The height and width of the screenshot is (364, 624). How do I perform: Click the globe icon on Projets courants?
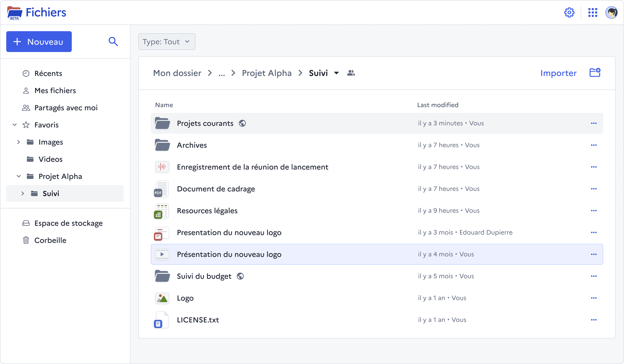click(242, 123)
